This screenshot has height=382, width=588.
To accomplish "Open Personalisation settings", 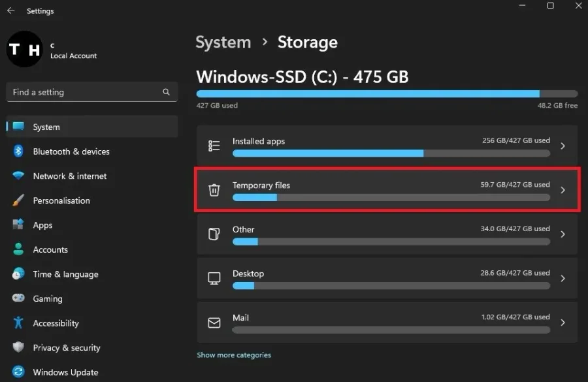I will click(x=92, y=200).
